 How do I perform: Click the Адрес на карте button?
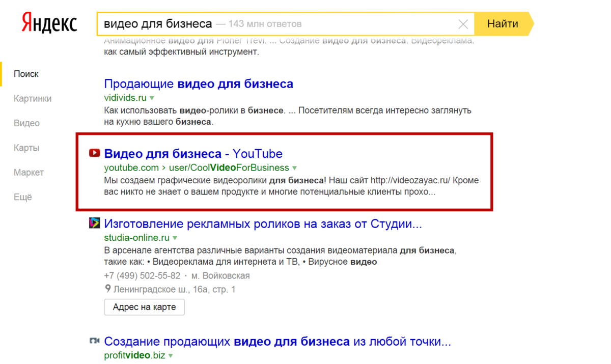click(x=144, y=307)
